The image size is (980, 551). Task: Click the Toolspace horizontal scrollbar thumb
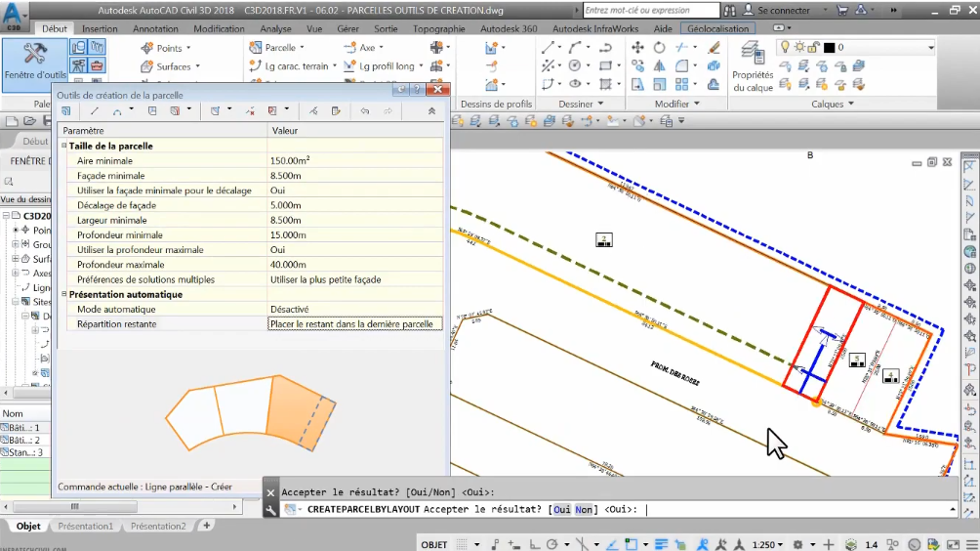coord(75,507)
